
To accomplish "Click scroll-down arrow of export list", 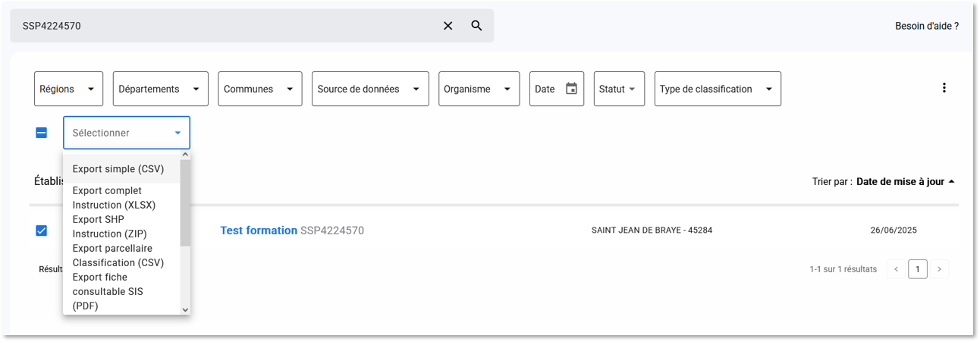I will (185, 309).
